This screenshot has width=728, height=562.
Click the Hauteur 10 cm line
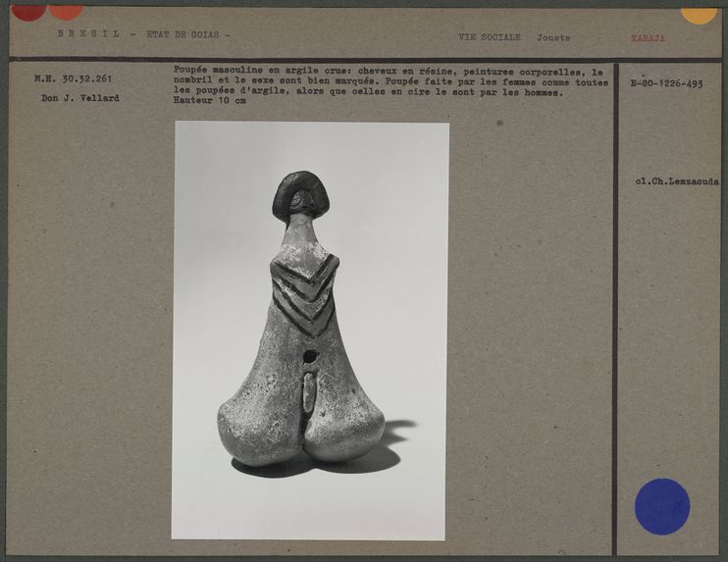pyautogui.click(x=209, y=101)
